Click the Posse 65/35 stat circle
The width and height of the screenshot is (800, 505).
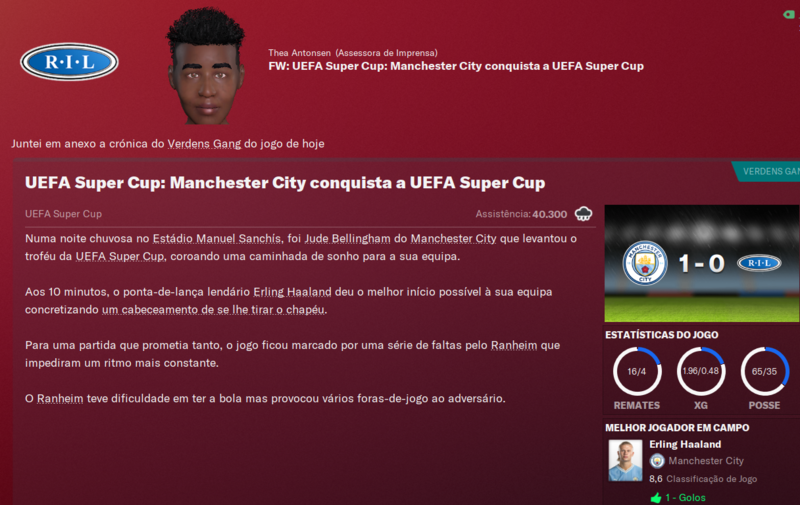tap(764, 371)
